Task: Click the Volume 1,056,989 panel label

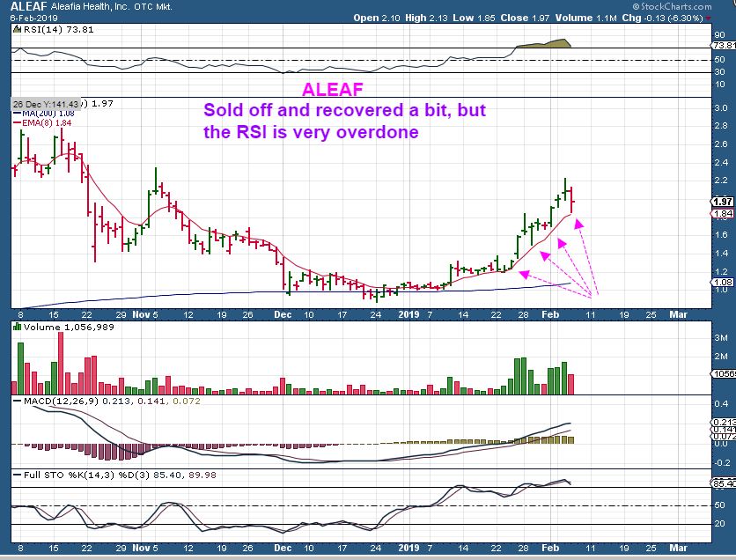Action: tap(69, 328)
